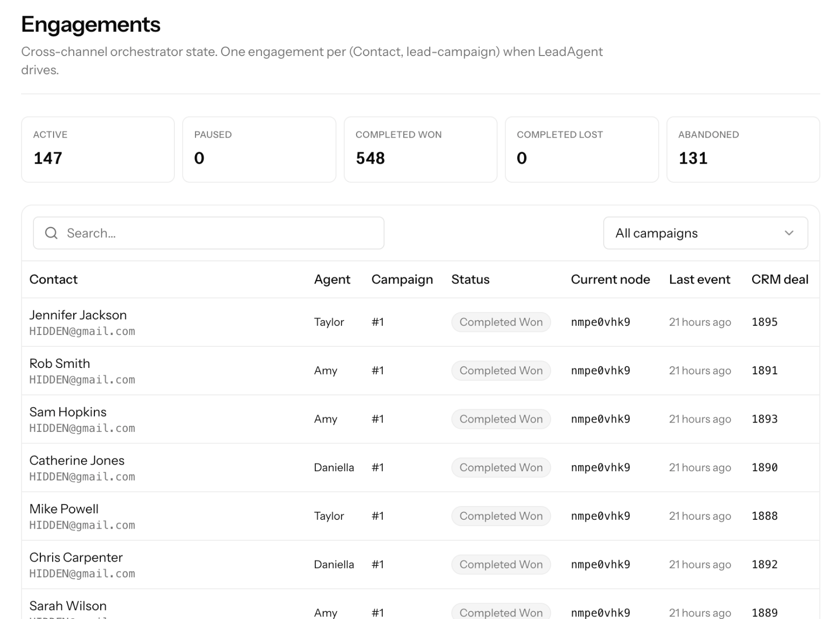The width and height of the screenshot is (840, 619).
Task: Click the Campaign column header
Action: click(402, 280)
